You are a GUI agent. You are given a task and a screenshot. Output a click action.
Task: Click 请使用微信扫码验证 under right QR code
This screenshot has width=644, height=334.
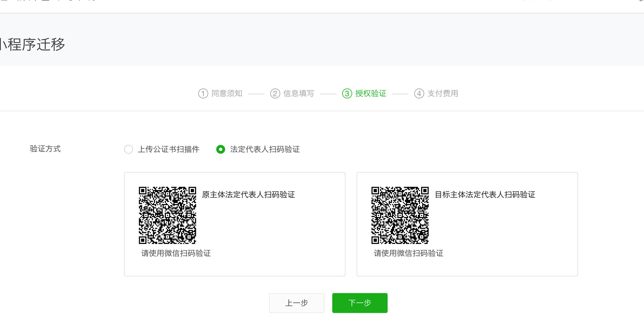point(409,253)
